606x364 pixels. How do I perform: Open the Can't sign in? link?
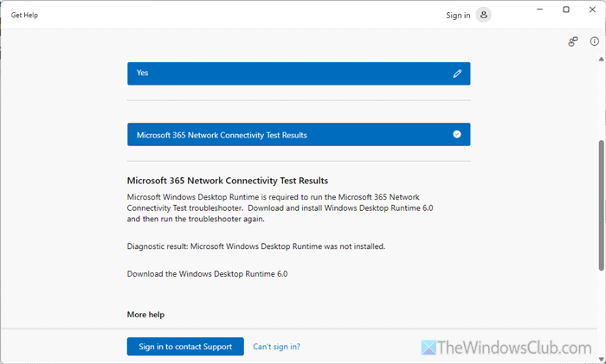point(276,347)
